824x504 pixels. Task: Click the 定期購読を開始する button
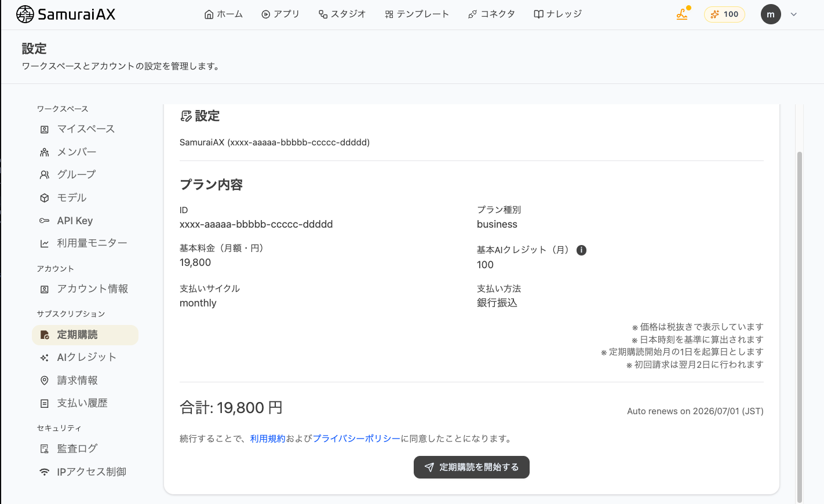click(x=472, y=468)
